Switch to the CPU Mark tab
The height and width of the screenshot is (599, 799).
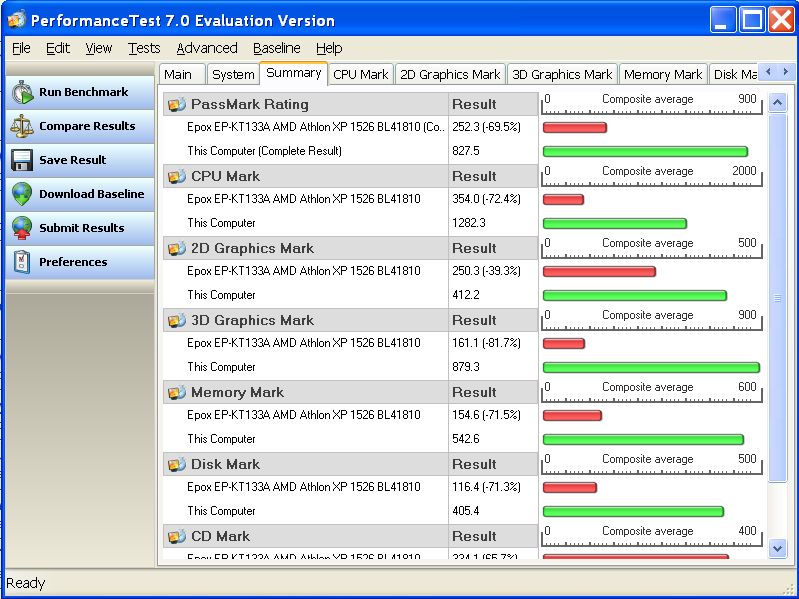coord(361,74)
